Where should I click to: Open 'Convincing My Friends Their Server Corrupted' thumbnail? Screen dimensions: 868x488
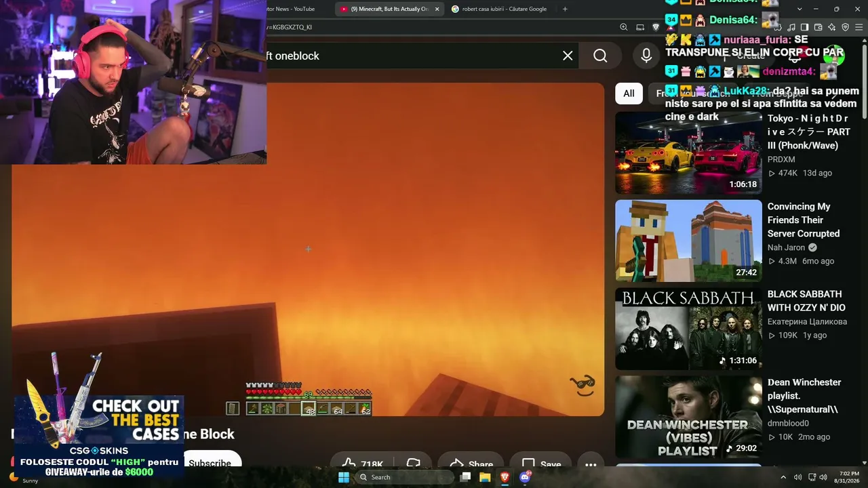(x=688, y=241)
